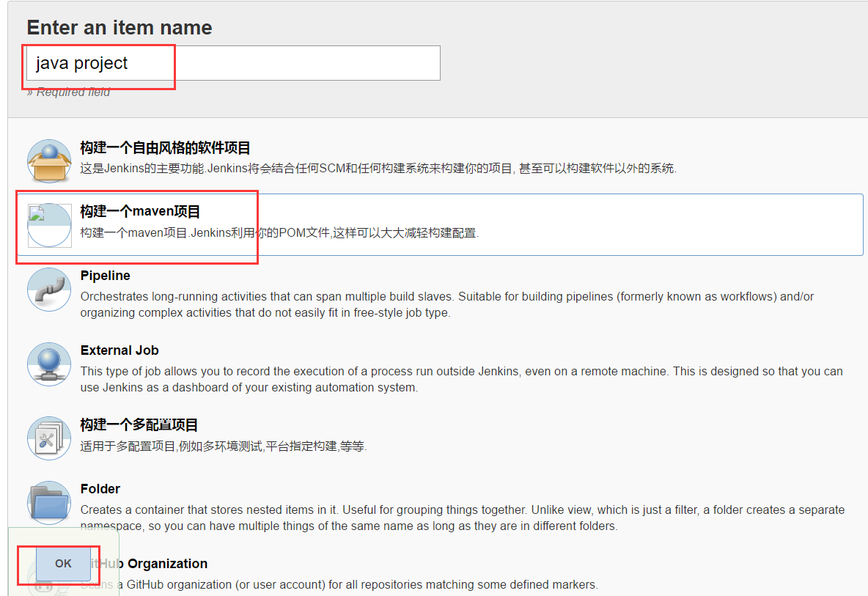Click the Folder description starting 'Creates a container'

[x=463, y=518]
